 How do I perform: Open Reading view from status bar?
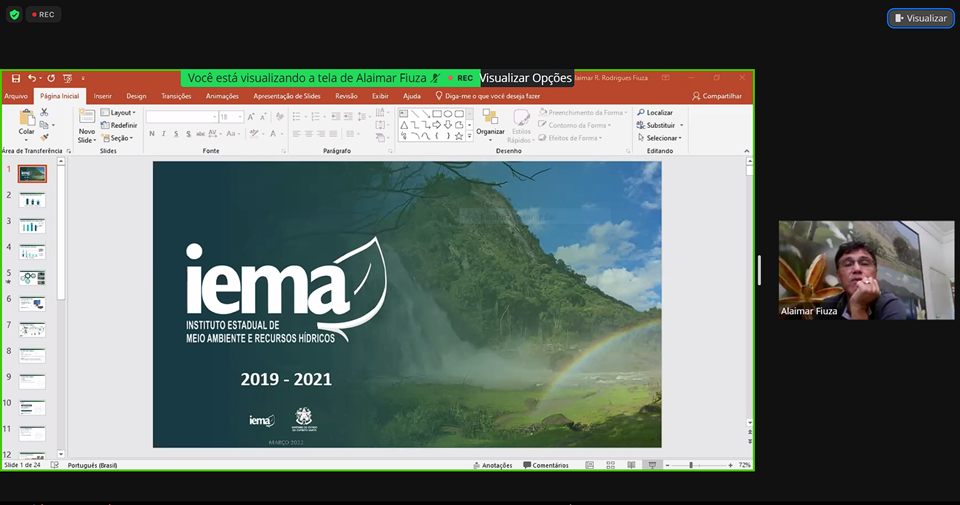click(631, 465)
